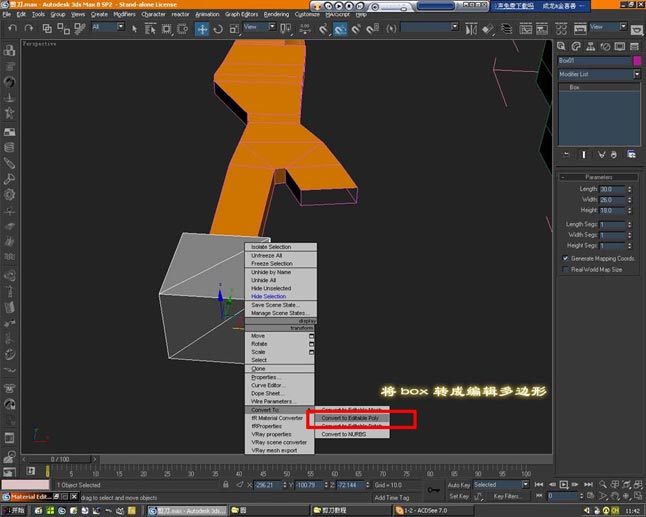646x517 pixels.
Task: Click Go to Start playback button
Action: [x=538, y=484]
